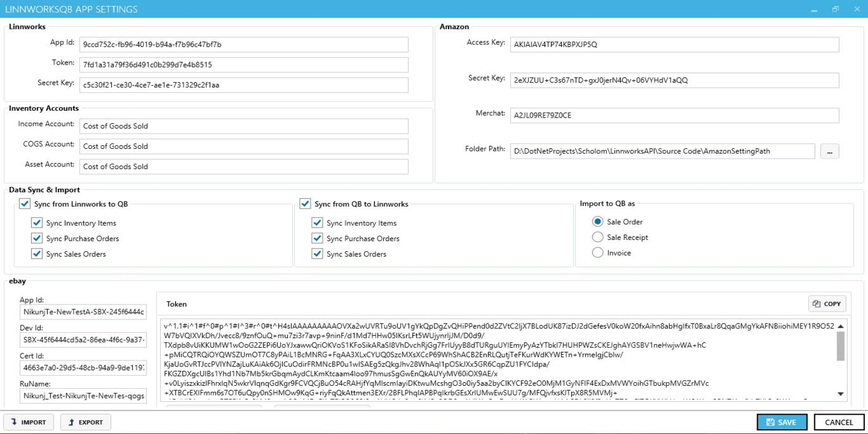The height and width of the screenshot is (434, 868).
Task: Click the Linnworks Secret Key field
Action: point(244,85)
